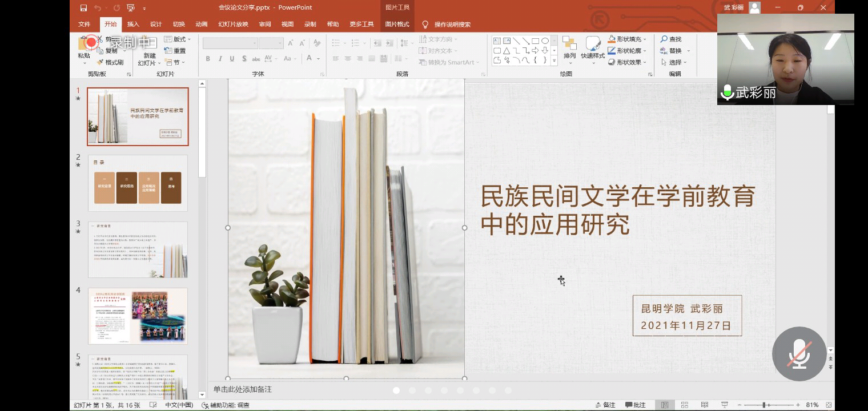Open the Layout (版式) dropdown
The image size is (868, 411).
pyautogui.click(x=178, y=39)
